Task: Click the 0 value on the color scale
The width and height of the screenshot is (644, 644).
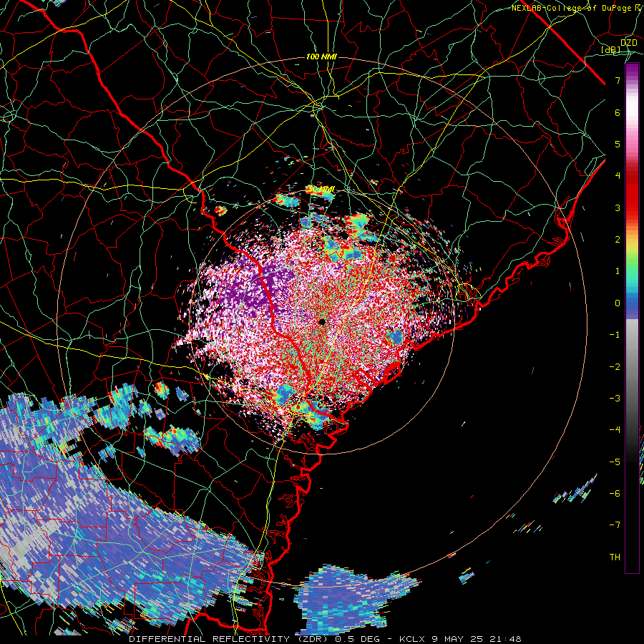Action: [618, 303]
